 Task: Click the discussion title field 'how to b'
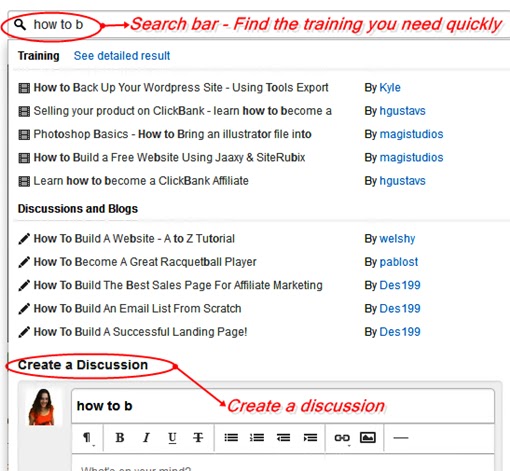283,406
